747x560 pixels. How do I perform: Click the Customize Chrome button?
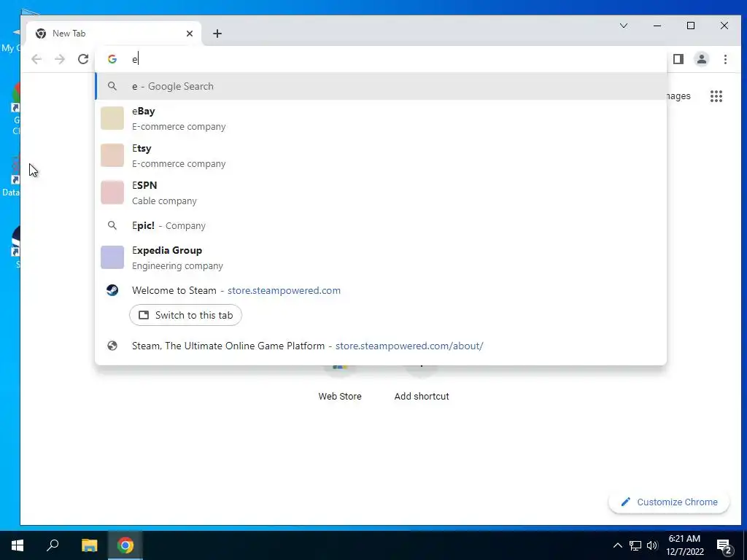coord(669,502)
